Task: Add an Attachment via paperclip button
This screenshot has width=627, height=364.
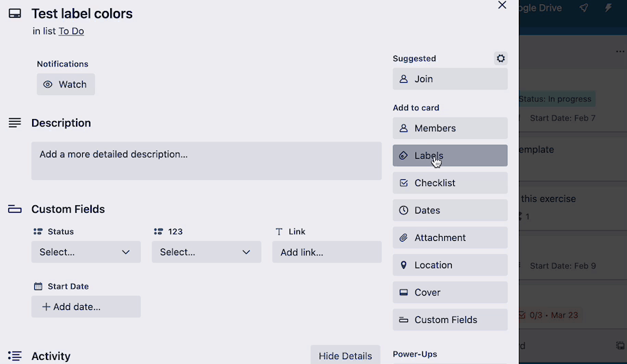Action: tap(450, 237)
